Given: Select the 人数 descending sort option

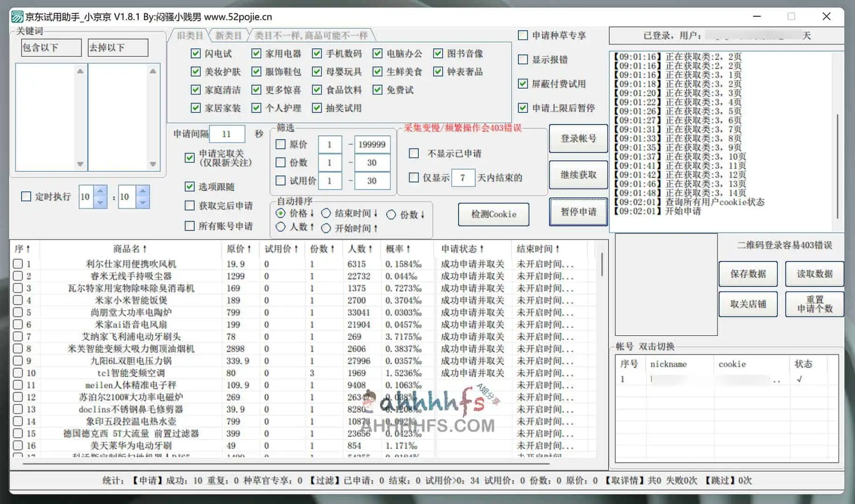Looking at the screenshot, I should point(281,228).
